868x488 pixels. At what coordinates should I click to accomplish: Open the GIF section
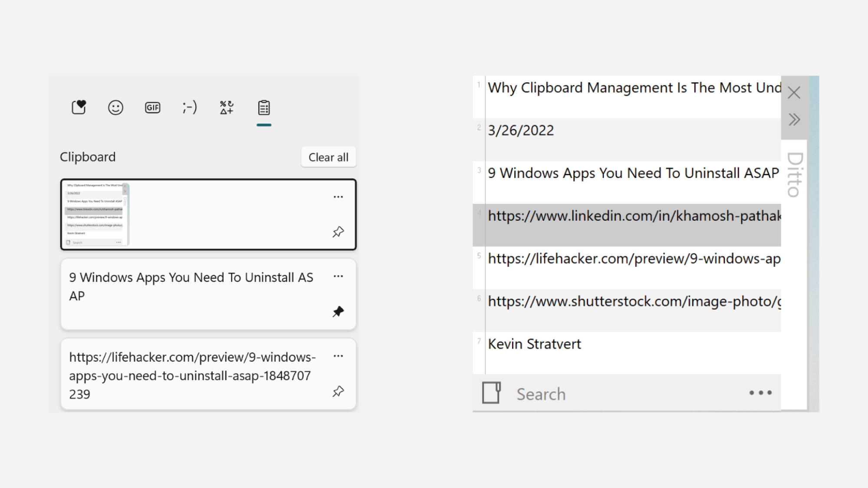(x=152, y=107)
